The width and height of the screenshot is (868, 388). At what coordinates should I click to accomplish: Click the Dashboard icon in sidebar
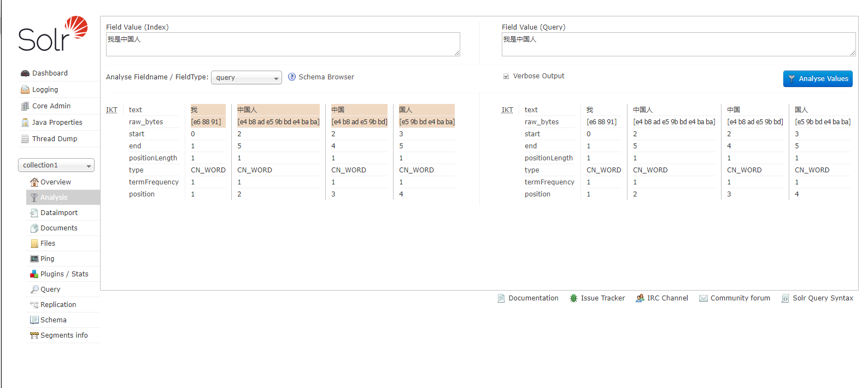25,73
